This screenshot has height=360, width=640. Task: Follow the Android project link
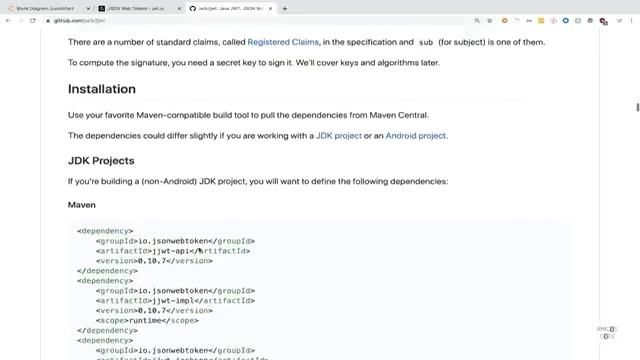point(416,136)
